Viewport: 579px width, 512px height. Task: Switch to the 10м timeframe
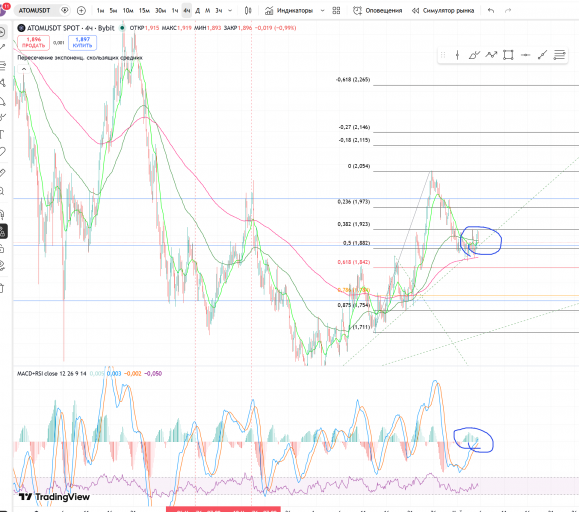click(x=128, y=11)
